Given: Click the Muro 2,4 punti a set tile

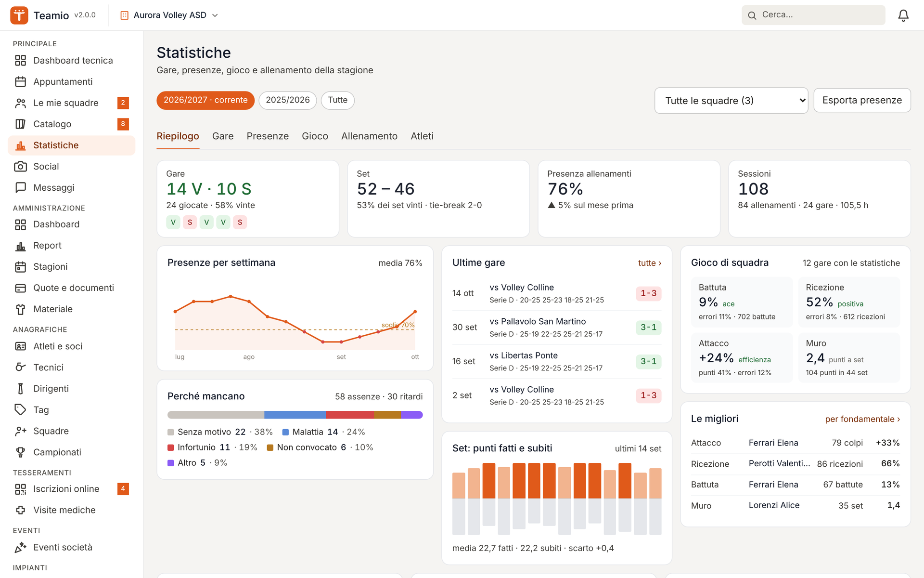Looking at the screenshot, I should 849,358.
